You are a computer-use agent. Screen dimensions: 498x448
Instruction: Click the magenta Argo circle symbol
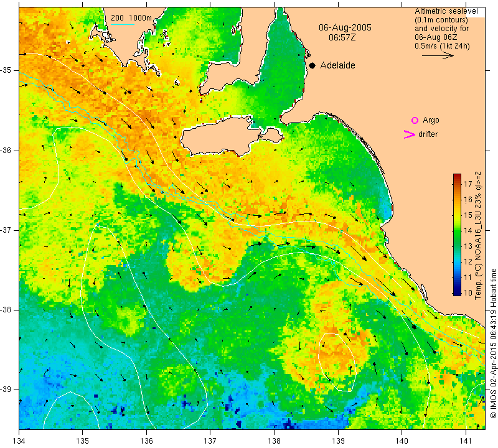coord(415,120)
